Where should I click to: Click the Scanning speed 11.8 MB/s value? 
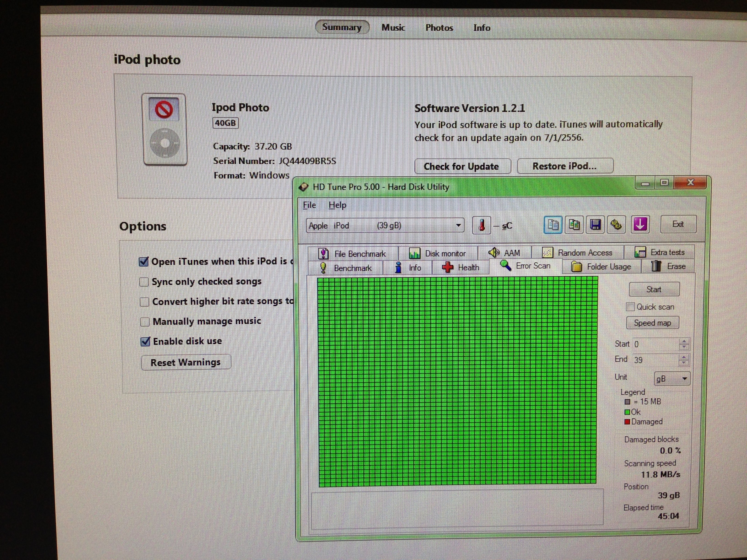click(x=660, y=475)
